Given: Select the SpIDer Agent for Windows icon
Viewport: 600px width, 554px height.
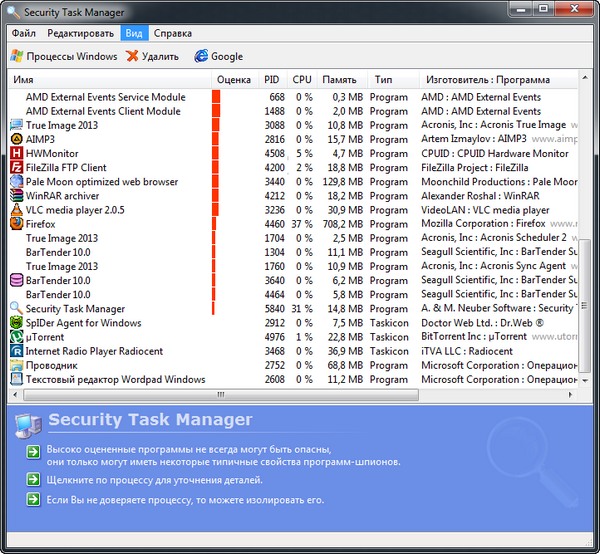Looking at the screenshot, I should tap(16, 324).
